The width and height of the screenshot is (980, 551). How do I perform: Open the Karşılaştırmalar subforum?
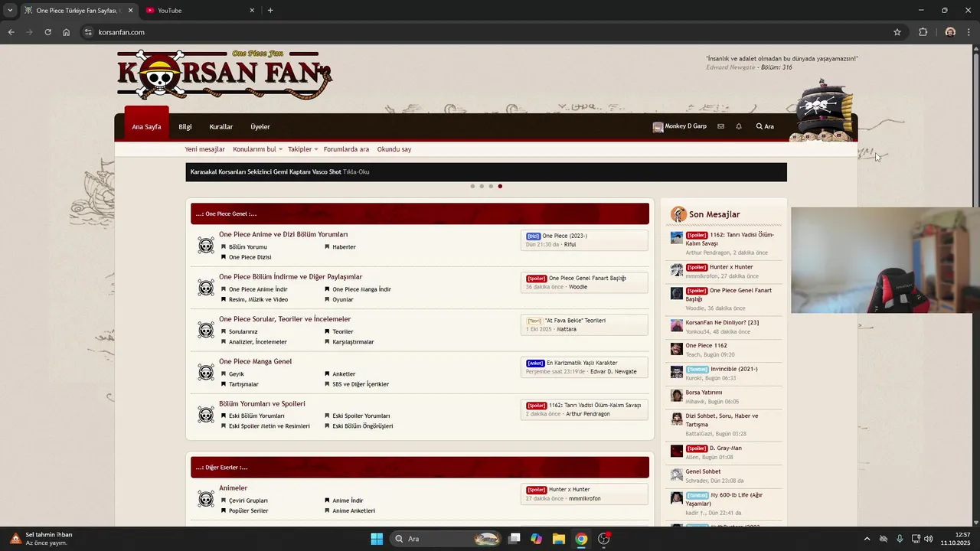(353, 342)
